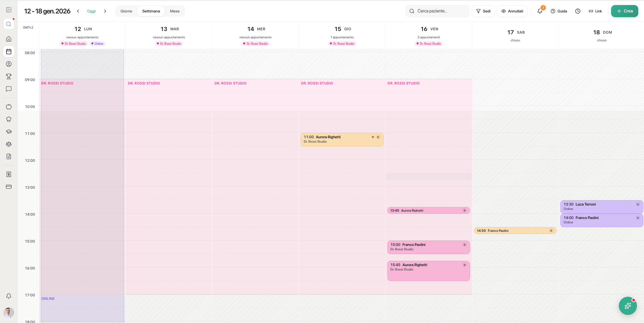Screen dimensions: 644x323
Task: Jump to Oggi
Action: click(91, 11)
